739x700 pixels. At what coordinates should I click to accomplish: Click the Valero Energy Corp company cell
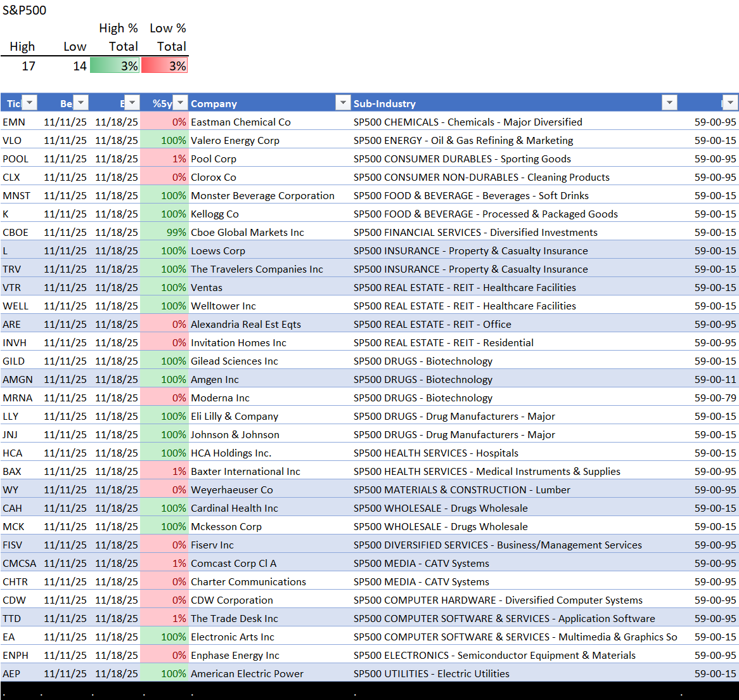coord(235,141)
